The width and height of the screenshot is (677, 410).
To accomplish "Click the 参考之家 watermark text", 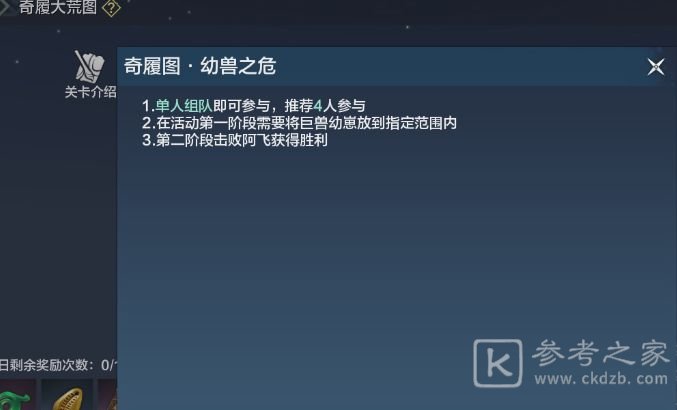I will (601, 353).
